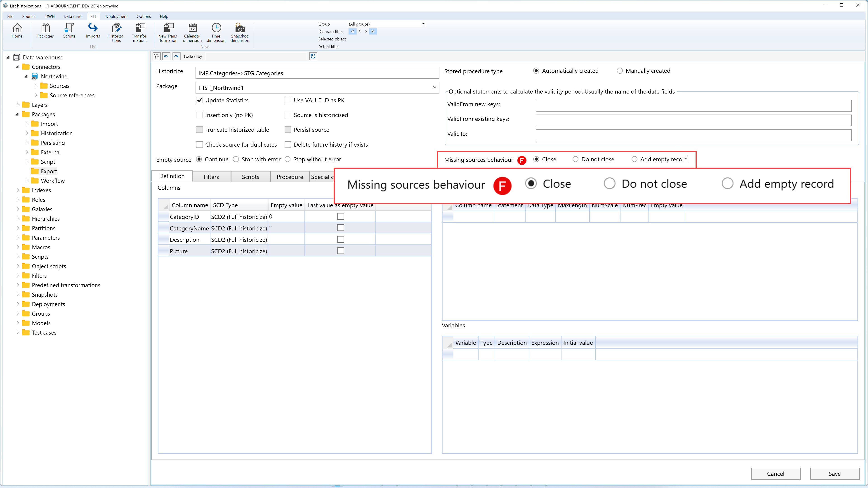Click the tree view toggle icon beside Locked by
Screen dimensions: 868x488
pyautogui.click(x=156, y=56)
